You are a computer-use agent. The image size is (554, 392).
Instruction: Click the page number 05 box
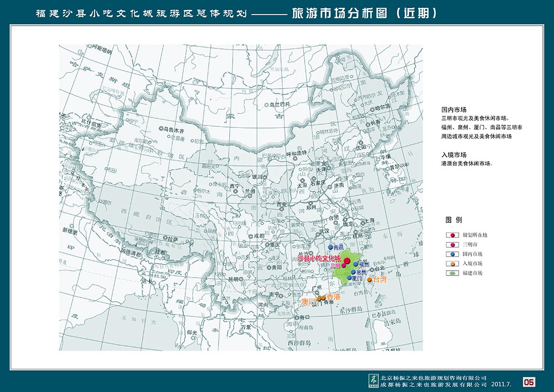pos(529,381)
